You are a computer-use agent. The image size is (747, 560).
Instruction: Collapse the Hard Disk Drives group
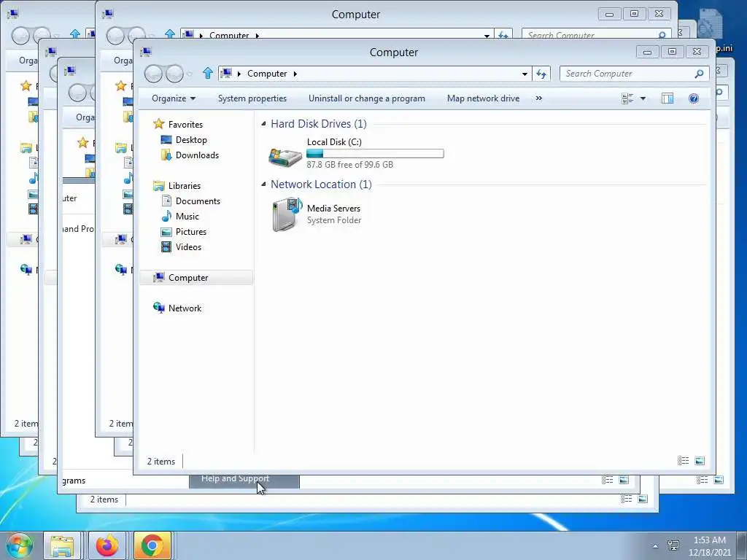click(x=263, y=124)
